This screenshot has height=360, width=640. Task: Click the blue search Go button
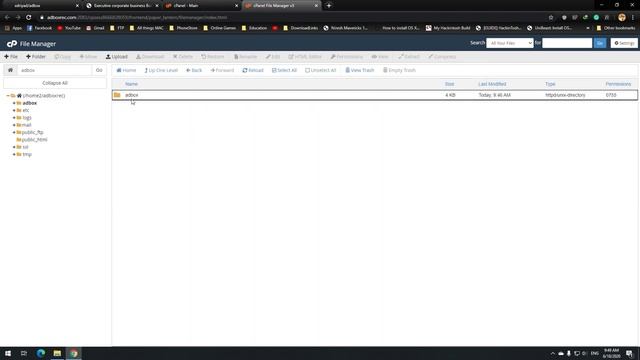pos(600,43)
